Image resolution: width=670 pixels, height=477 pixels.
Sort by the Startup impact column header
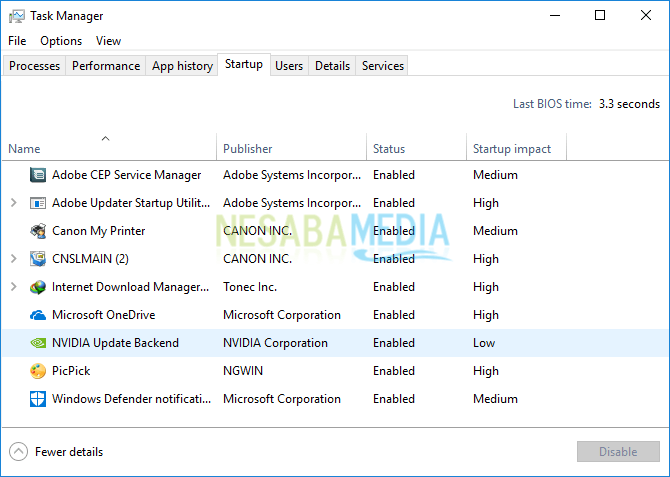coord(516,147)
